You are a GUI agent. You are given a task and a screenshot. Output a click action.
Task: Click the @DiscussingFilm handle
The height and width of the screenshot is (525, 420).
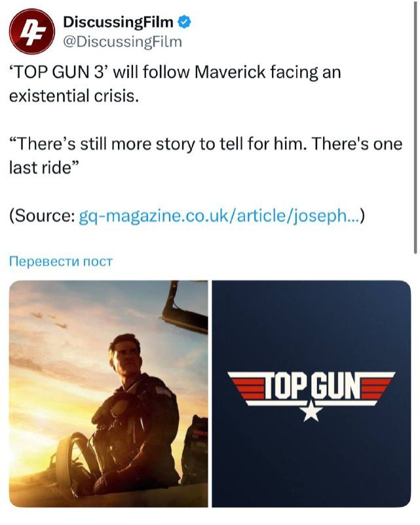(x=123, y=42)
